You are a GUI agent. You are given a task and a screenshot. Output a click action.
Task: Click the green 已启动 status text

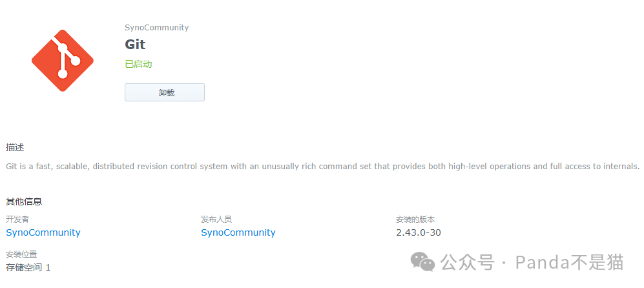[138, 65]
